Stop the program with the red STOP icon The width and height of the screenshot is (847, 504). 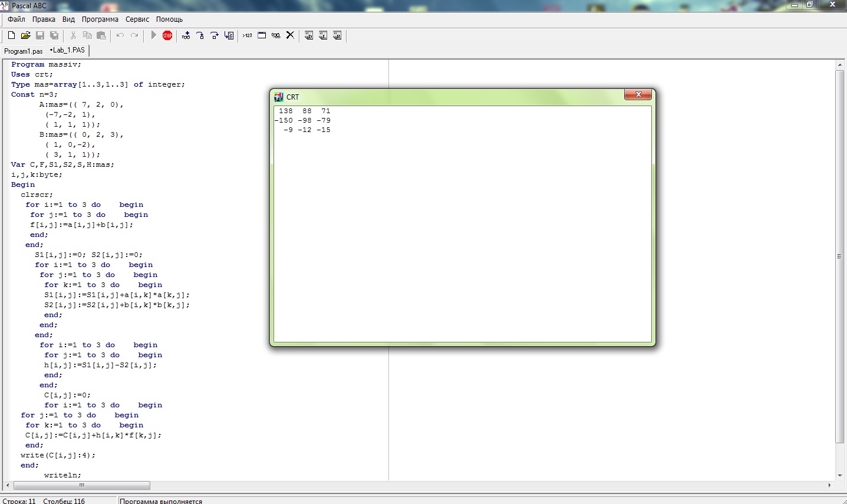tap(167, 35)
